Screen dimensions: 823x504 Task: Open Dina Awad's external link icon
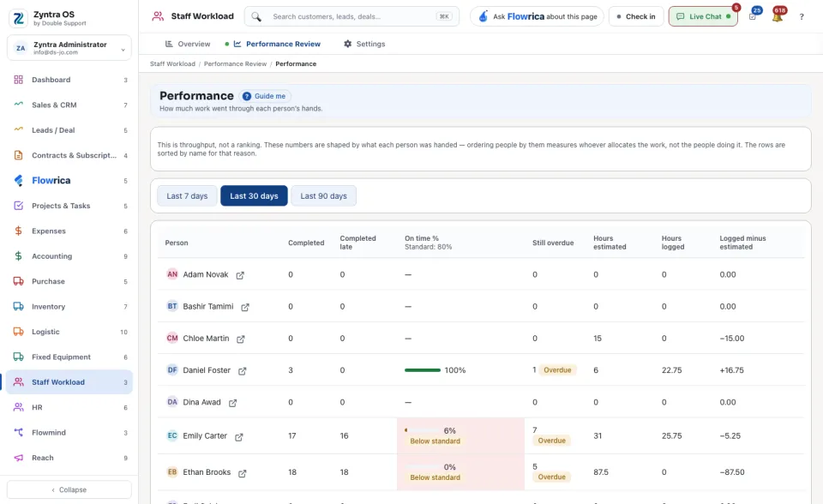click(x=232, y=403)
